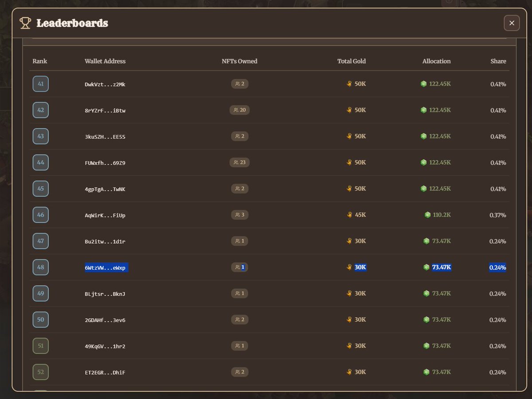Click 73.47K allocation in 2GDAHf...3ev6 row
Screen dimensions: 532x399
click(442, 320)
